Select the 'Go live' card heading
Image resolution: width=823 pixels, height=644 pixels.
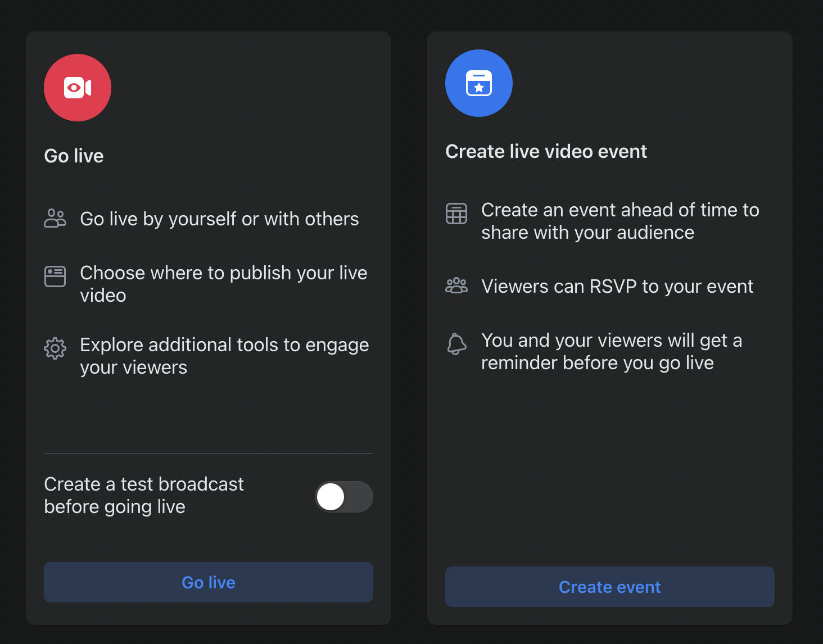coord(74,156)
